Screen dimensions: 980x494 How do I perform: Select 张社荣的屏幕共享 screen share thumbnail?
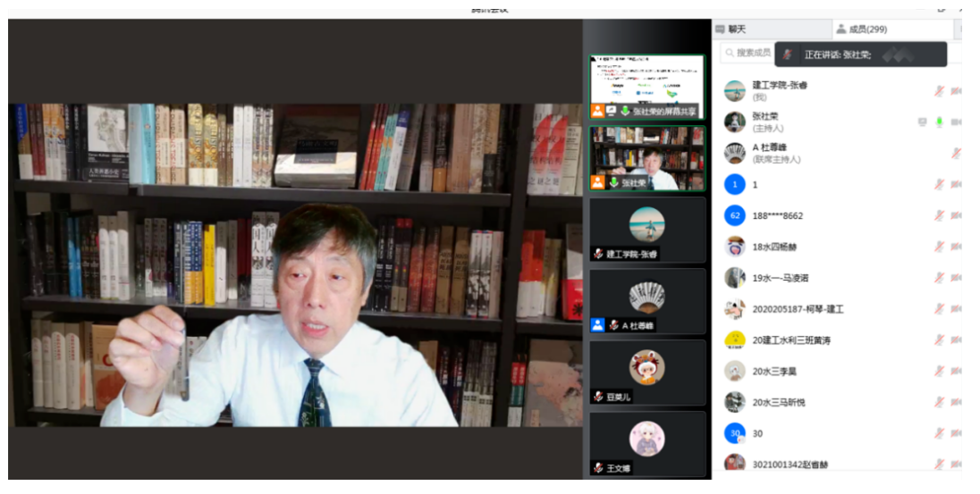click(646, 87)
